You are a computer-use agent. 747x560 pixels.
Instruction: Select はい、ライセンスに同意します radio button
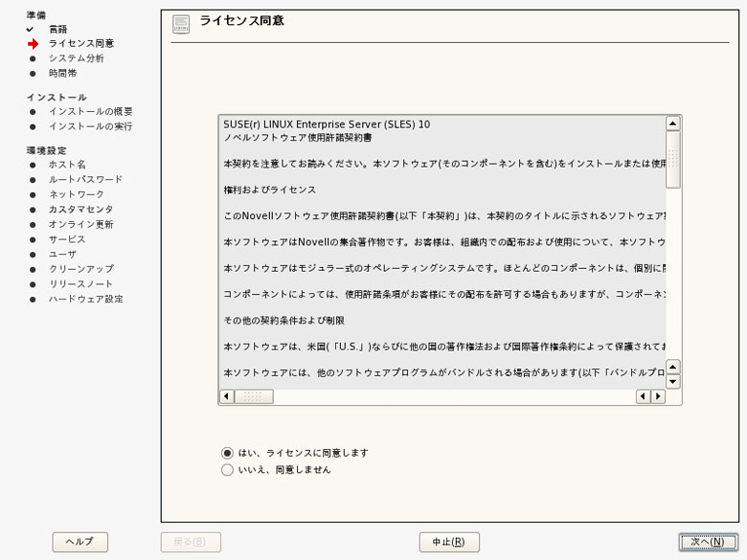(227, 453)
